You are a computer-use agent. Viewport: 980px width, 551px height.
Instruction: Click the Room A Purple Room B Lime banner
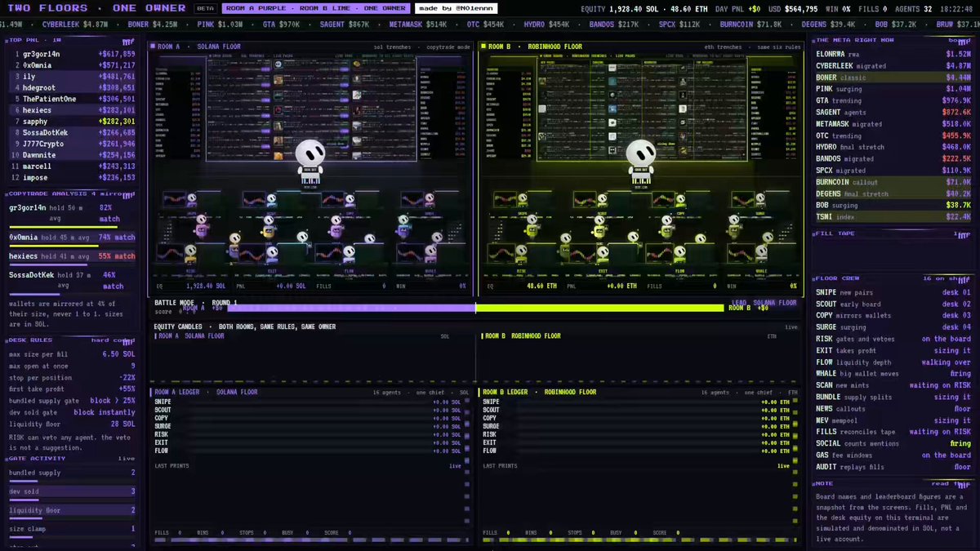click(314, 8)
